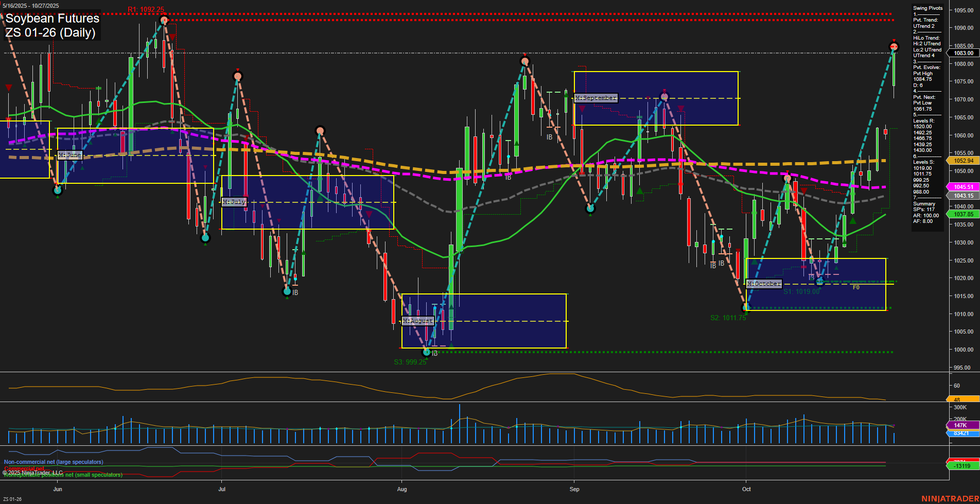Viewport: 980px width, 504px height.
Task: Click the 5/16/2025 - 10/27/2025 date range label
Action: 31,4
